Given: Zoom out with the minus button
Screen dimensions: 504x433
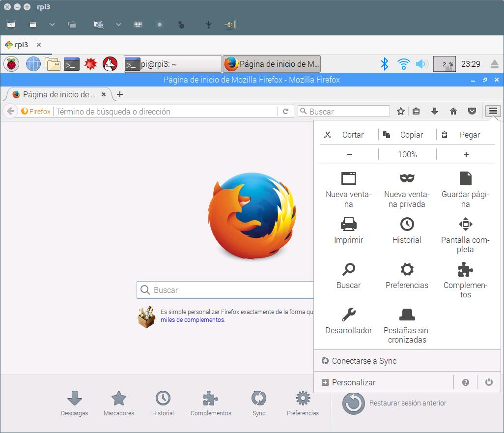Looking at the screenshot, I should [349, 154].
